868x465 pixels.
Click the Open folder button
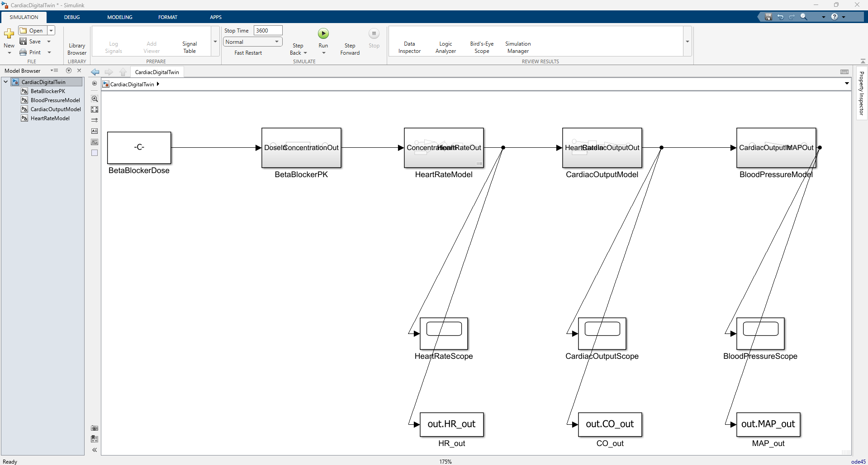point(32,30)
